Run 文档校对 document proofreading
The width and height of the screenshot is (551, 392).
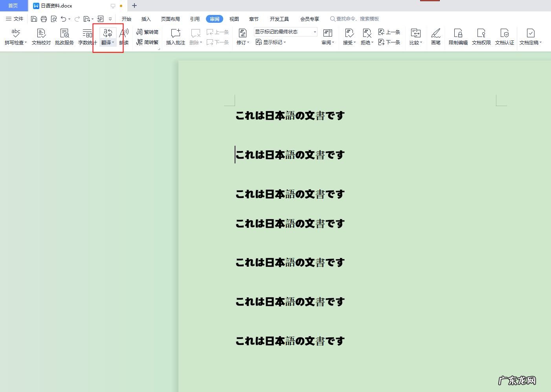41,37
